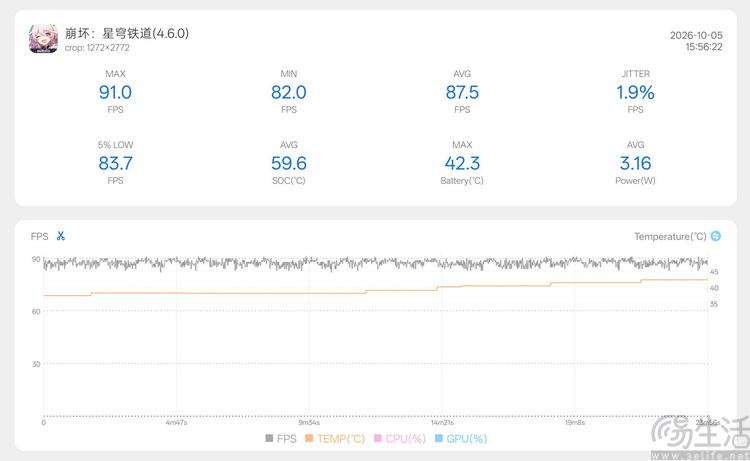Viewport: 750px width, 461px height.
Task: Click the 5% LOW label
Action: 115,145
